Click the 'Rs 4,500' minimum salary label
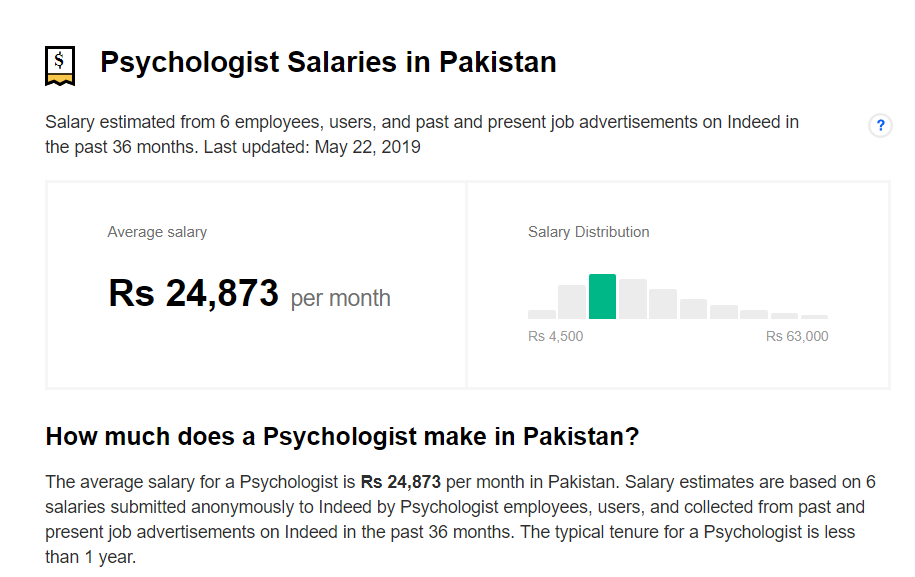 point(555,336)
